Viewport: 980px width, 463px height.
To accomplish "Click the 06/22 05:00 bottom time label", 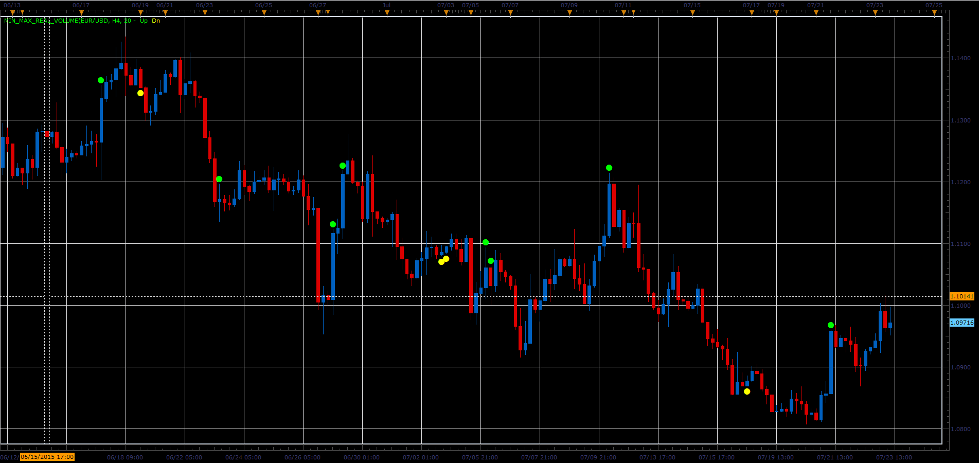I will 184,457.
